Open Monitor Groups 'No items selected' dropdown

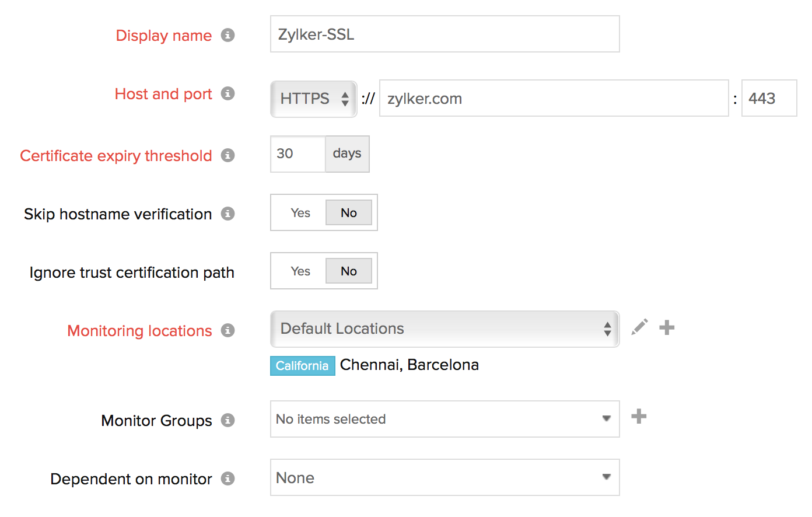click(x=444, y=419)
